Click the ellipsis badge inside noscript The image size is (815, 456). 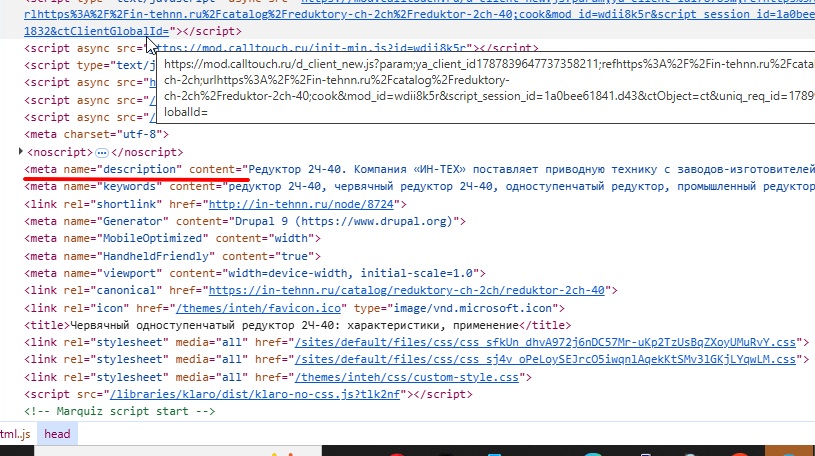coord(102,152)
